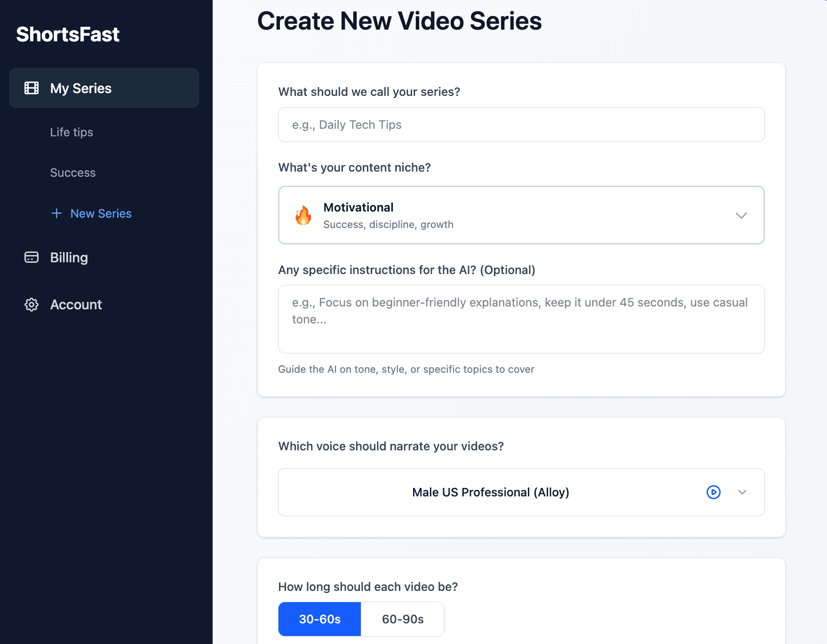Screen dimensions: 827x644
Task: Click the Billing credit card icon
Action: click(x=31, y=257)
